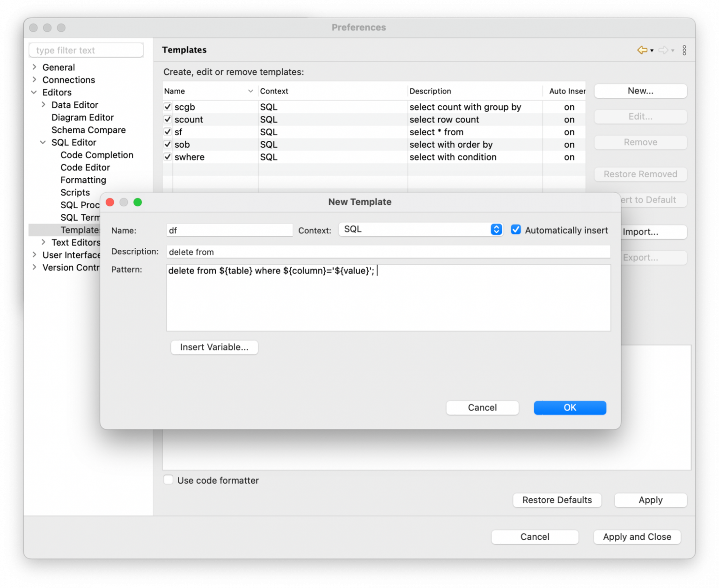719x588 pixels.
Task: Collapse the SQL Editor tree node
Action: point(43,142)
